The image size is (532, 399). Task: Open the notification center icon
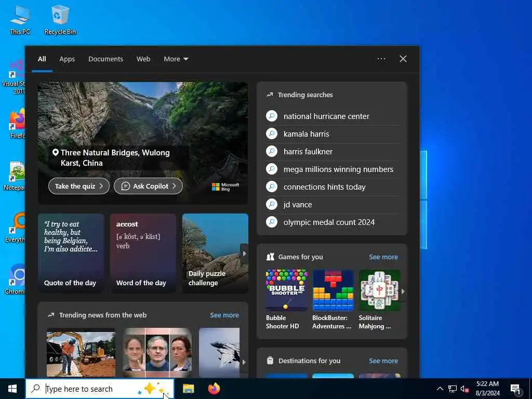pyautogui.click(x=516, y=389)
